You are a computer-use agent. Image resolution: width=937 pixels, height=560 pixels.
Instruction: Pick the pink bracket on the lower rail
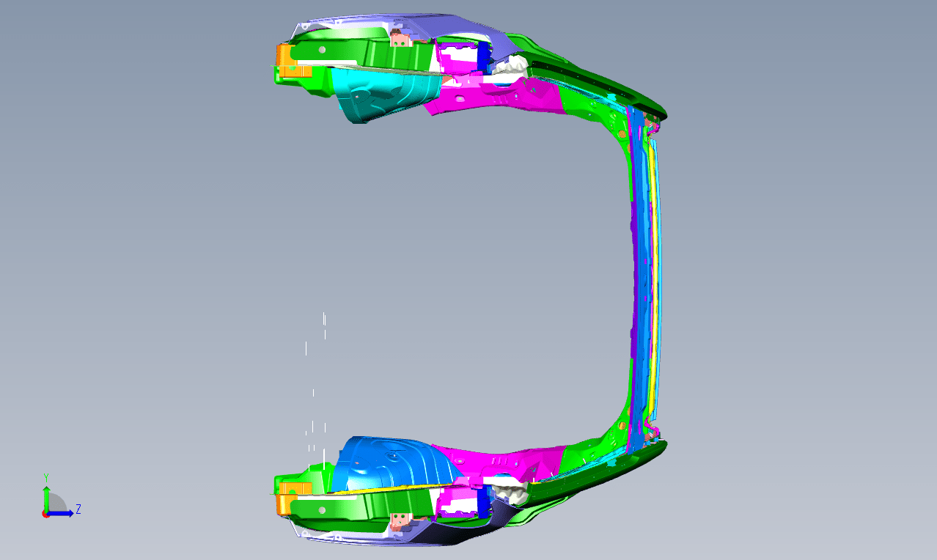click(x=400, y=520)
